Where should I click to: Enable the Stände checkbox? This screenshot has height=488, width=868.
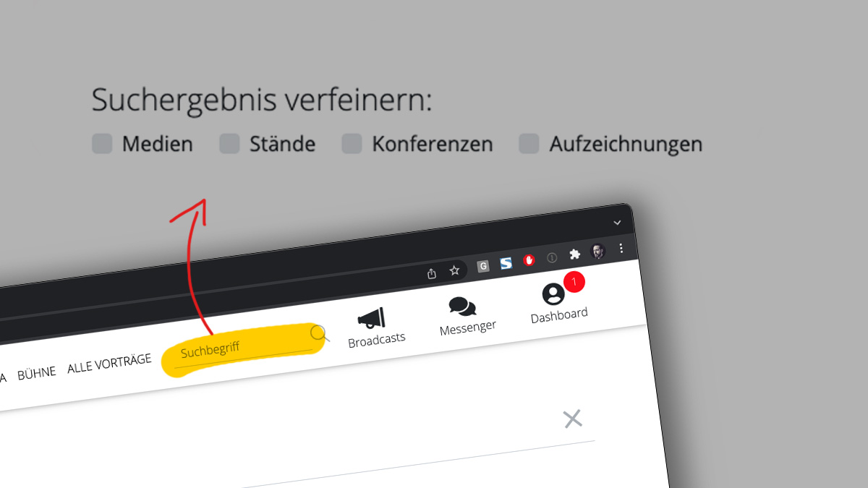coord(229,144)
